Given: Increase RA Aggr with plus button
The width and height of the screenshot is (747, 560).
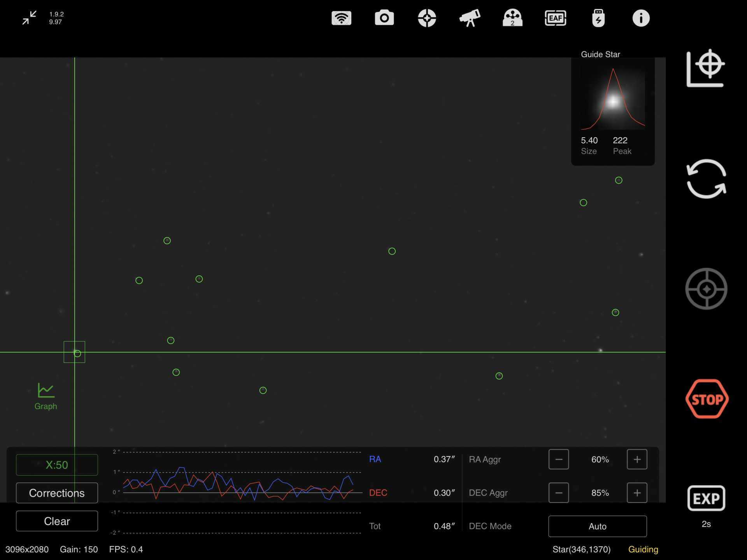Looking at the screenshot, I should (x=637, y=459).
